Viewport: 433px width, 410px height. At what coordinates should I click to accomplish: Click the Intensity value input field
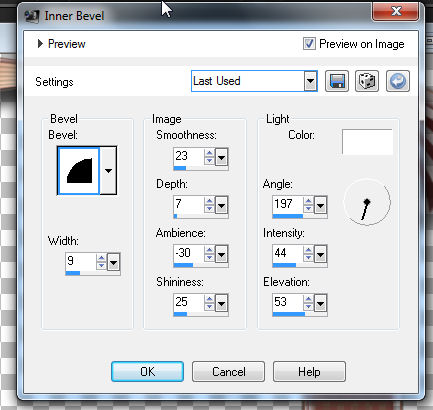click(288, 254)
